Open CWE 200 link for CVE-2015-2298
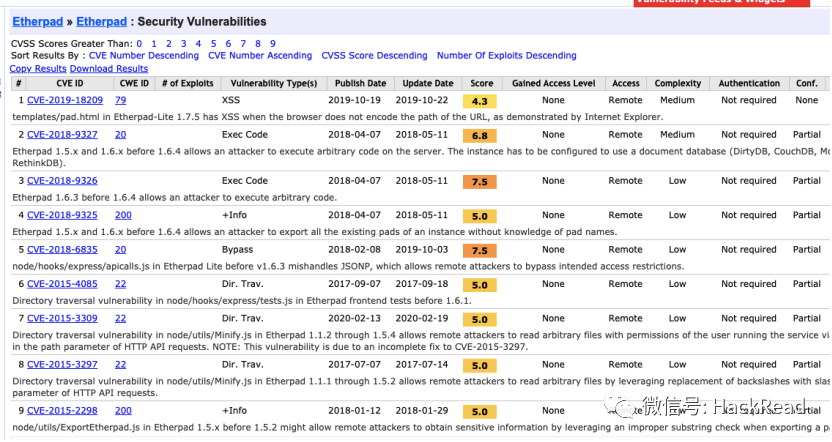 coord(123,411)
